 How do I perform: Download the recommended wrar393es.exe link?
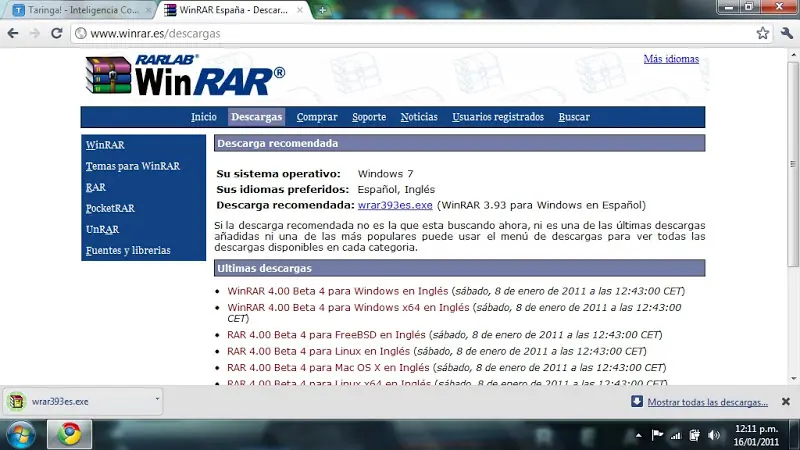395,205
